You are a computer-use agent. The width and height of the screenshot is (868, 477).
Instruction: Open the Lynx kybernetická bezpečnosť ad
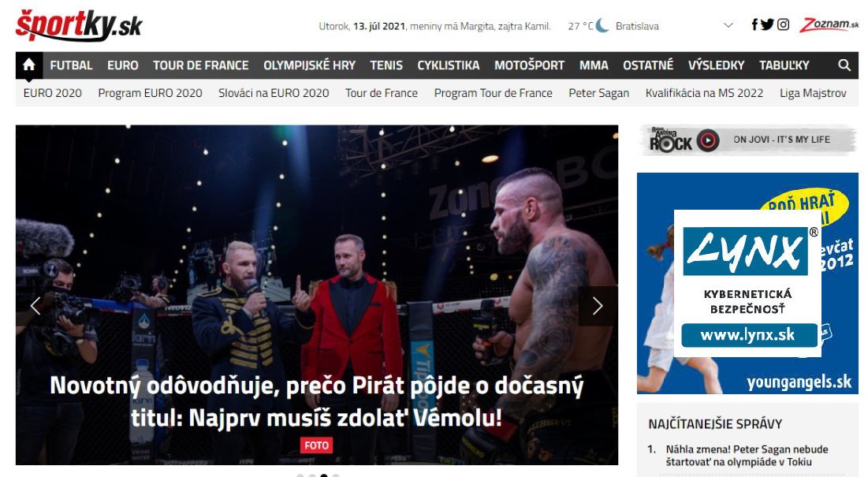pos(747,283)
